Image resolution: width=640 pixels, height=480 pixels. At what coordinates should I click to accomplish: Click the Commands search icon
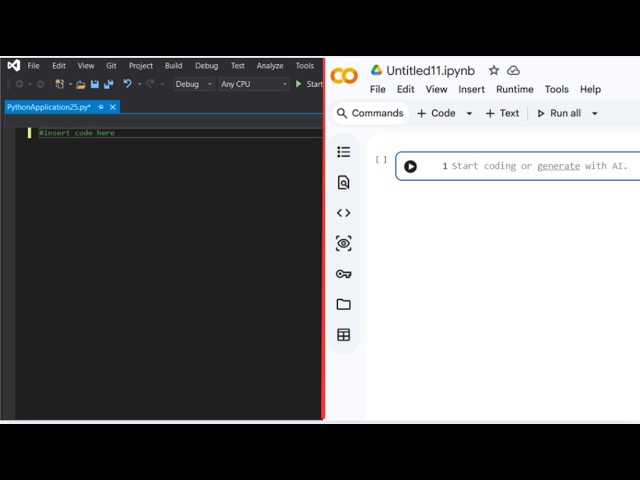(342, 113)
